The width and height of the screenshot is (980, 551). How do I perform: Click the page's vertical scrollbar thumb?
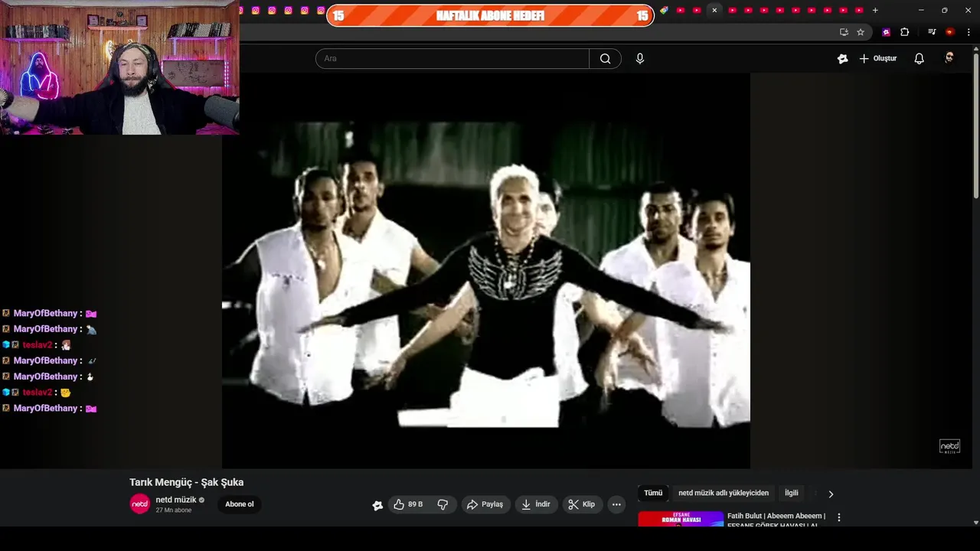click(x=975, y=125)
